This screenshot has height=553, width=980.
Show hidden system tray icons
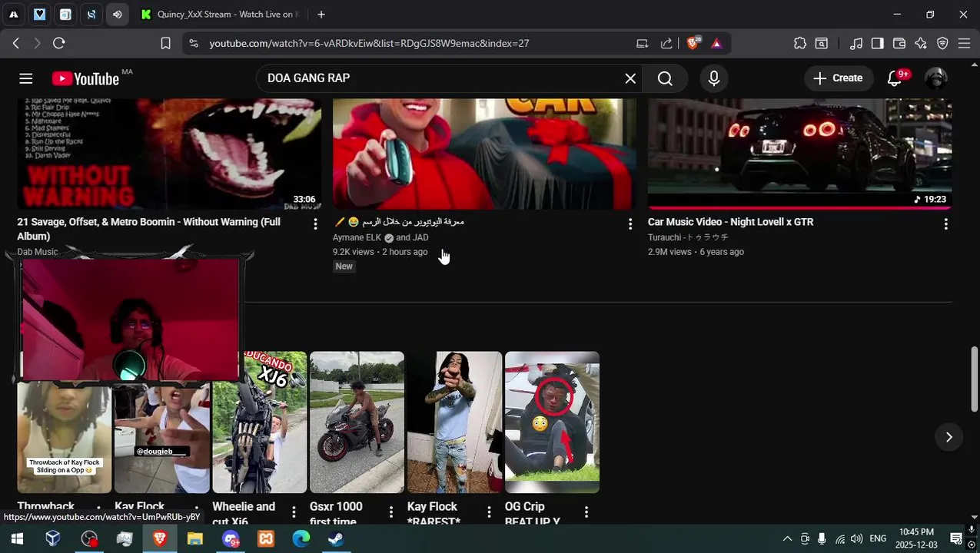click(787, 539)
